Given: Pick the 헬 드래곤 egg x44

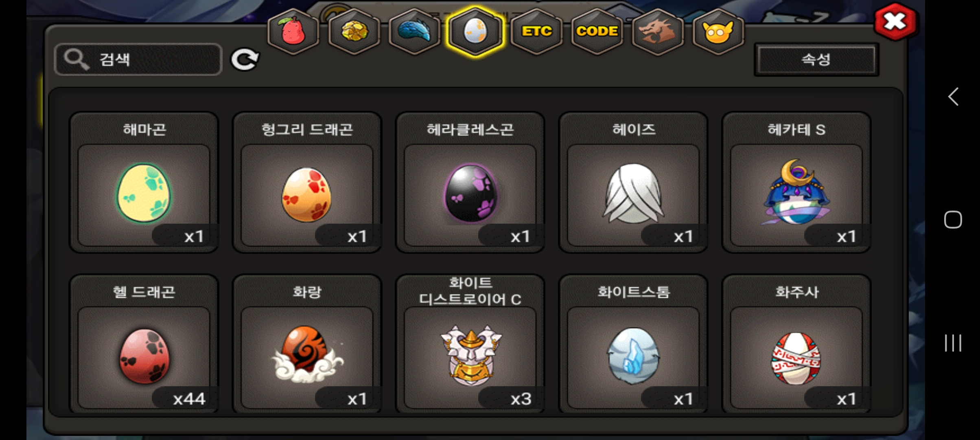Looking at the screenshot, I should tap(144, 344).
